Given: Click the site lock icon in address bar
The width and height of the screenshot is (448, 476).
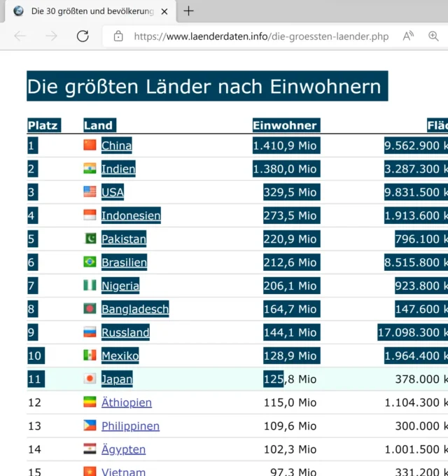Looking at the screenshot, I should 118,36.
